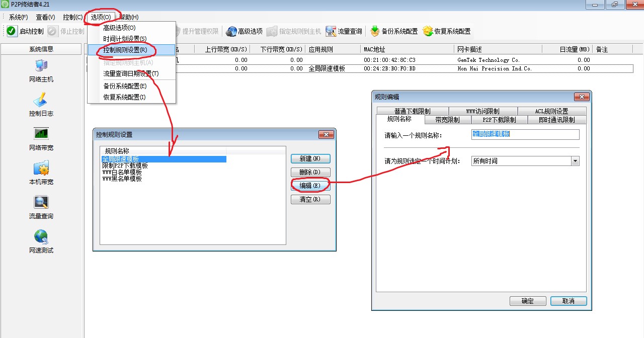
Task: Click the 指定规则到主机 toolbar icon
Action: coord(272,31)
